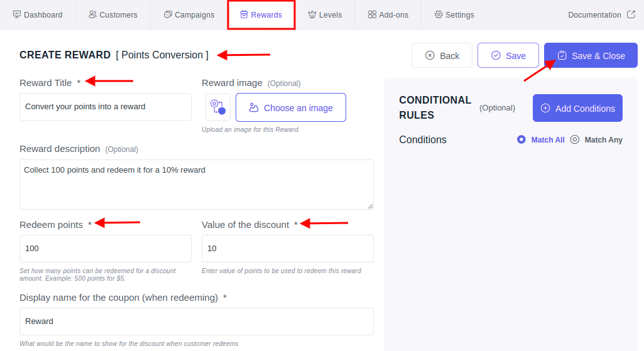Screen dimensions: 644x351
Task: Click the reward image preview thumbnail
Action: tap(217, 107)
